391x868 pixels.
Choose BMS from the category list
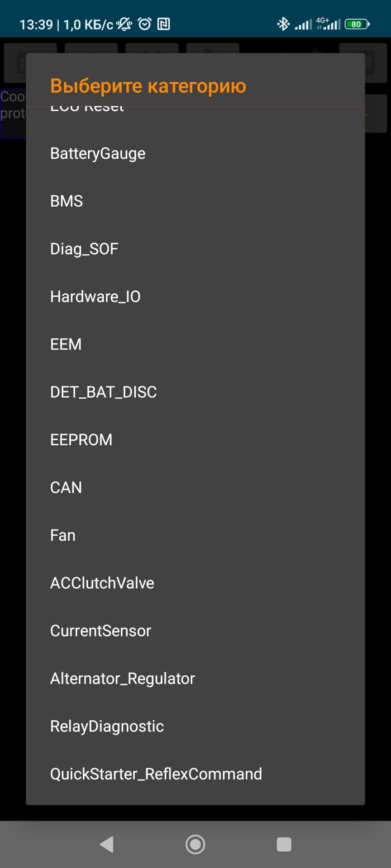(67, 201)
